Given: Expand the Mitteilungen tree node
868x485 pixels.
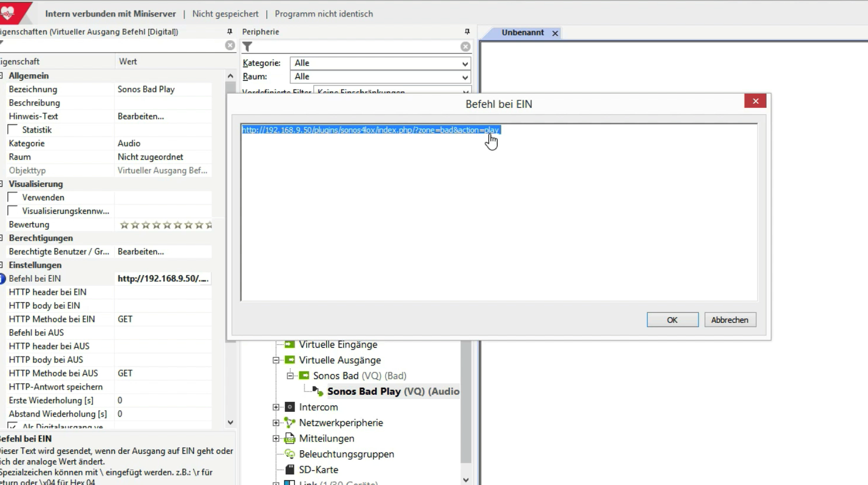Looking at the screenshot, I should (x=276, y=438).
